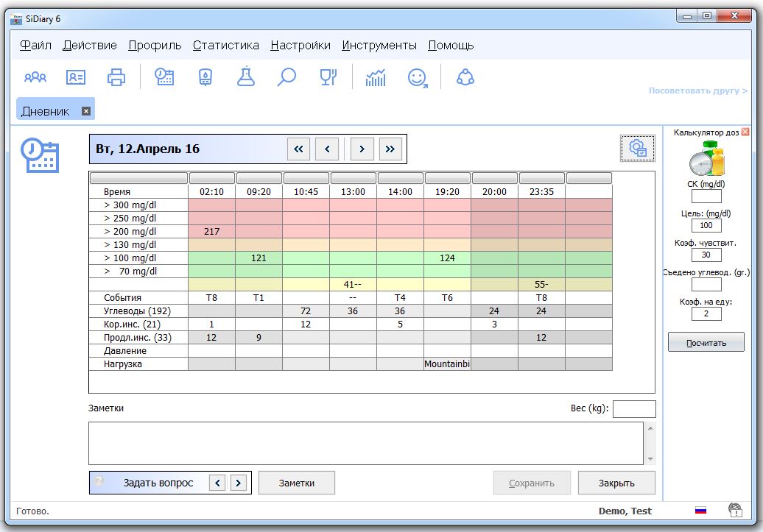Open the Статистика menu

tap(225, 45)
